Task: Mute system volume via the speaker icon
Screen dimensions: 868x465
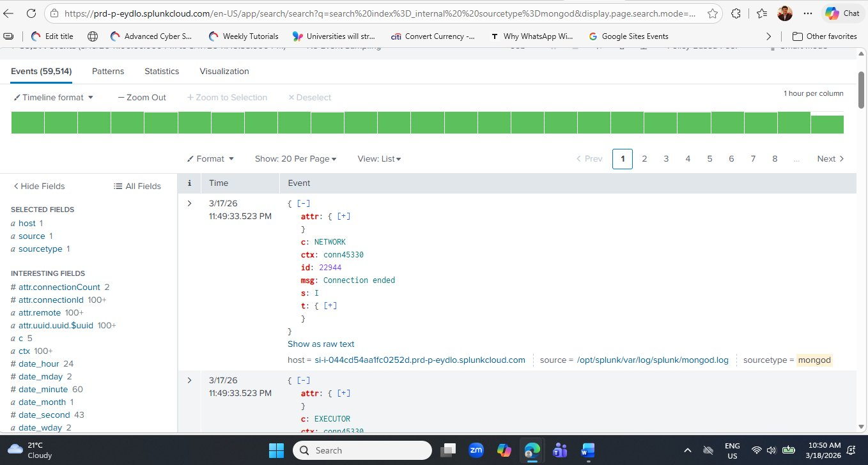Action: pyautogui.click(x=771, y=450)
